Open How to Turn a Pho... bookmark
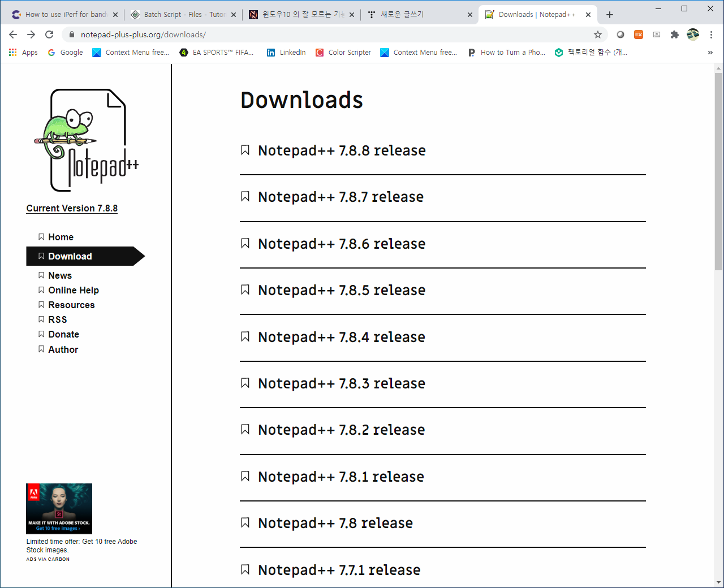Viewport: 724px width, 588px height. coord(507,53)
